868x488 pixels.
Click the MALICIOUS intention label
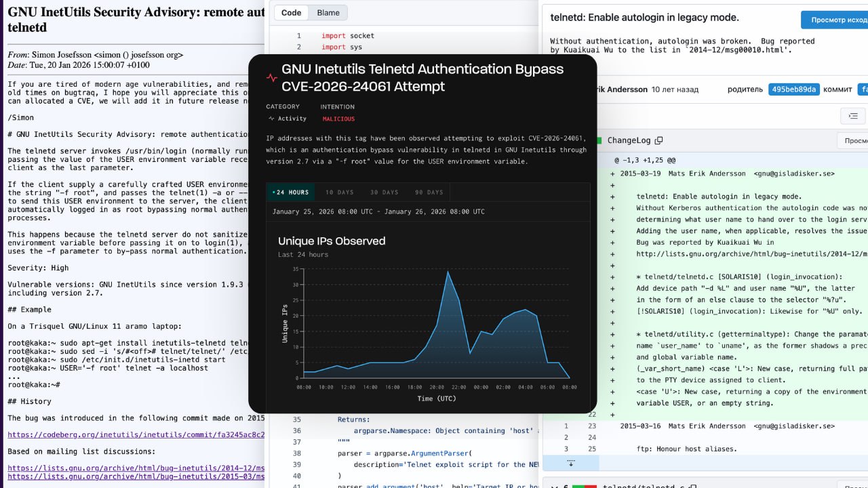click(x=338, y=119)
